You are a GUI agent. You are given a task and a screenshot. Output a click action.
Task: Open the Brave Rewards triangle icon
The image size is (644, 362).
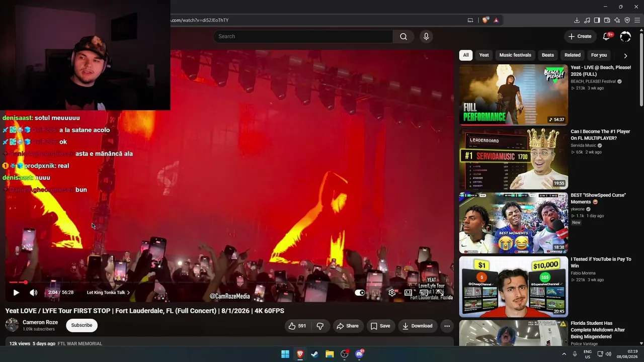[496, 20]
